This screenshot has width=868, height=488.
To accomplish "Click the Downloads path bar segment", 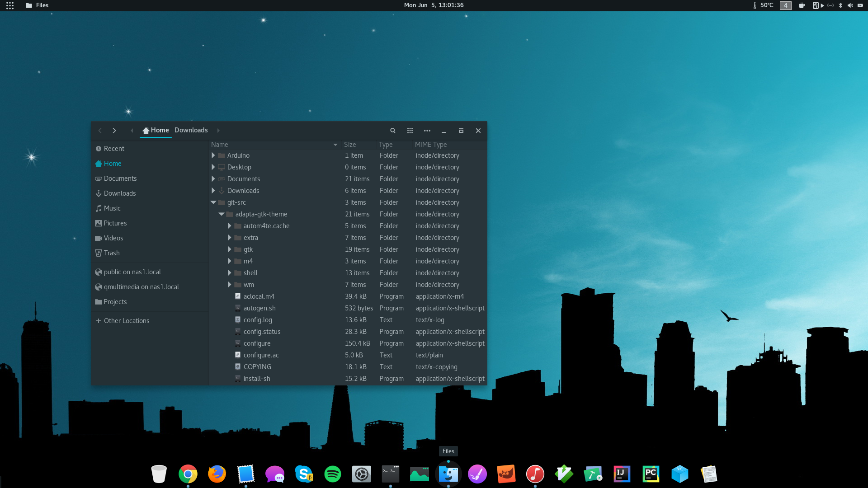I will click(191, 130).
